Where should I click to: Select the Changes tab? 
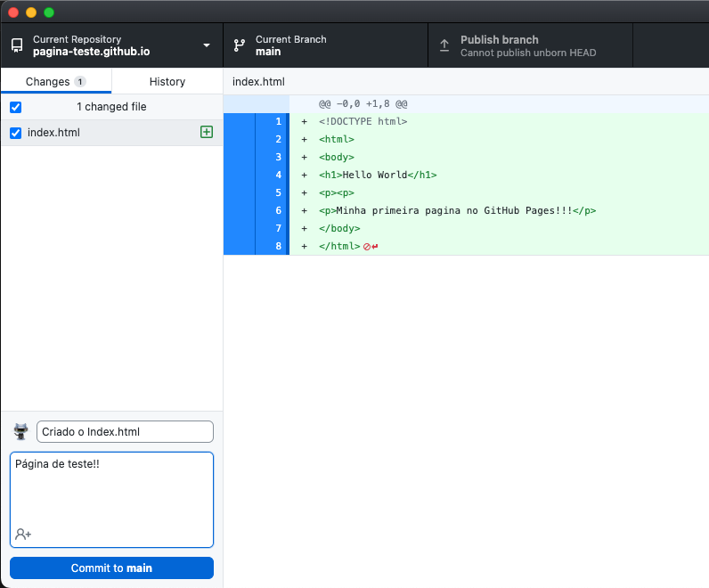[x=48, y=81]
